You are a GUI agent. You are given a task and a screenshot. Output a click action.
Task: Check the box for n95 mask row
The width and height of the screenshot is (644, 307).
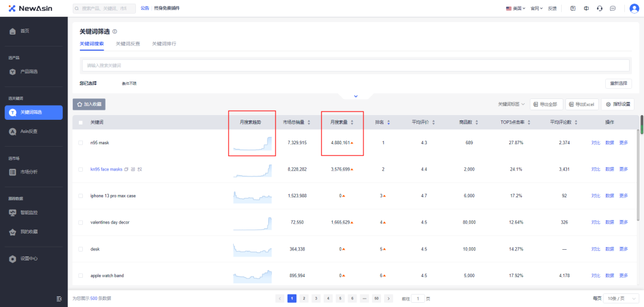pyautogui.click(x=81, y=143)
